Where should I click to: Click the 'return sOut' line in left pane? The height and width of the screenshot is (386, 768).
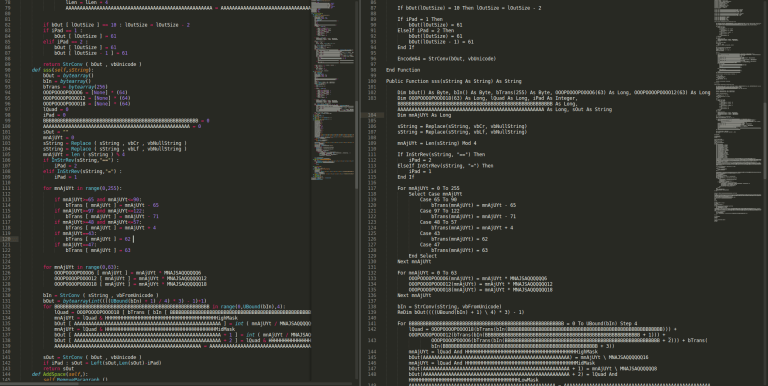58,368
